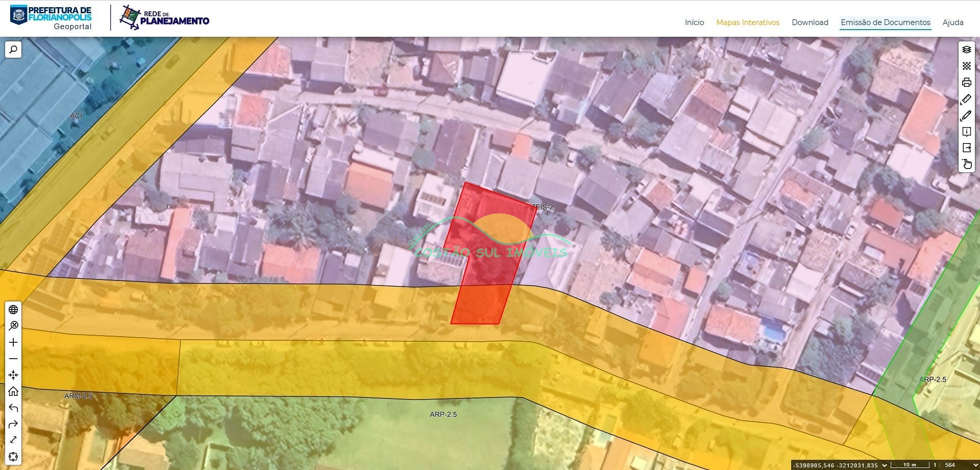Open the Emissão de Documentos tab
This screenshot has height=470, width=980.
[x=885, y=22]
